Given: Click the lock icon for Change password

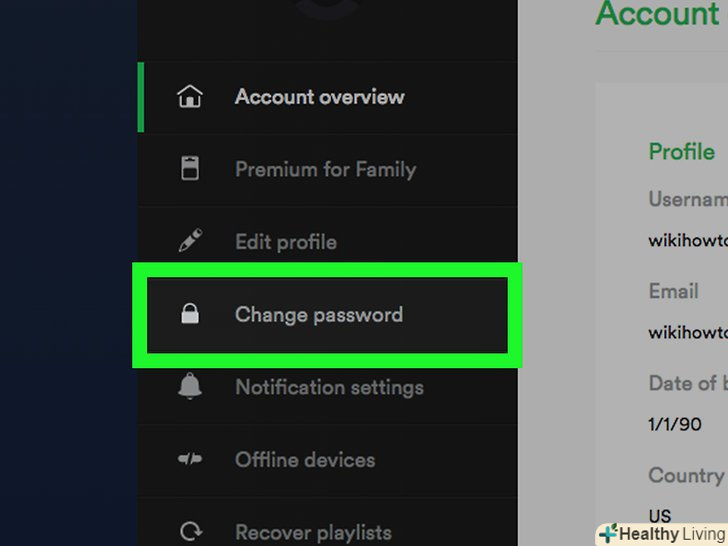Looking at the screenshot, I should (189, 315).
